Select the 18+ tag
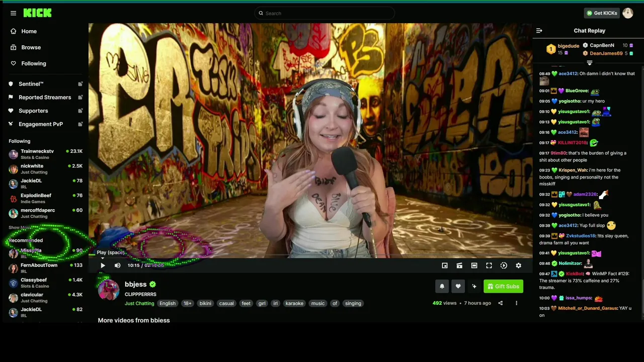The image size is (644, 362). coord(187,304)
